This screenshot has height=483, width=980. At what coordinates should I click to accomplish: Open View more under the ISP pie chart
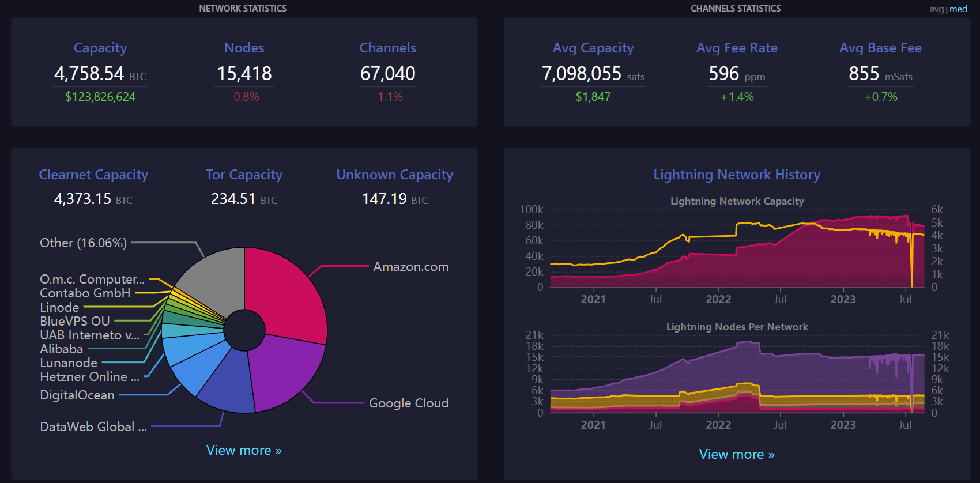pyautogui.click(x=244, y=450)
